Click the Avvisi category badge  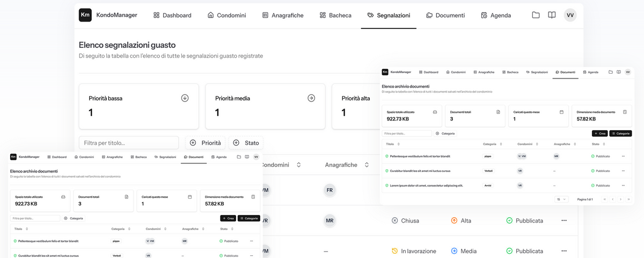point(487,185)
